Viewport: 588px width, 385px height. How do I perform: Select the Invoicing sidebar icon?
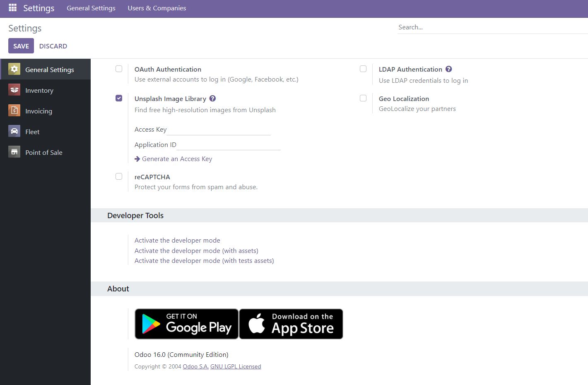pyautogui.click(x=14, y=111)
